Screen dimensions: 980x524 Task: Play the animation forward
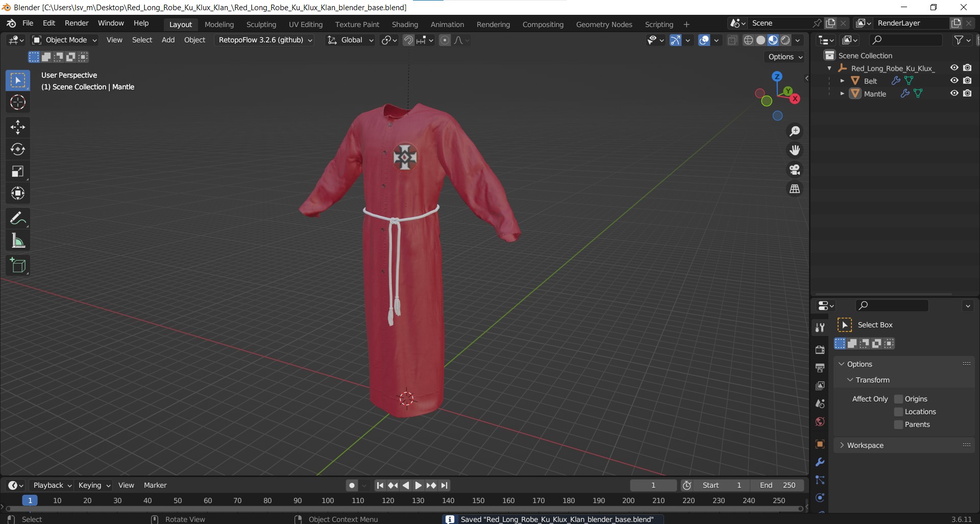click(419, 486)
